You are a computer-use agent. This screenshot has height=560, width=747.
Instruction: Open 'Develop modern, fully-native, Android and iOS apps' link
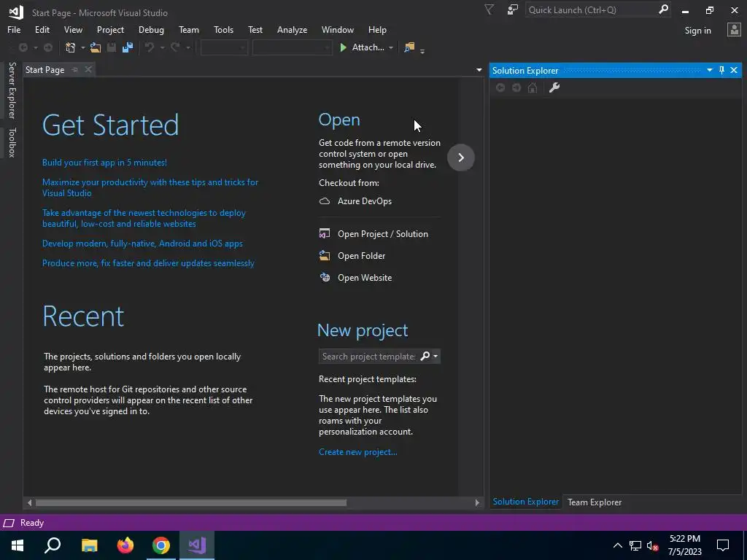coord(142,244)
